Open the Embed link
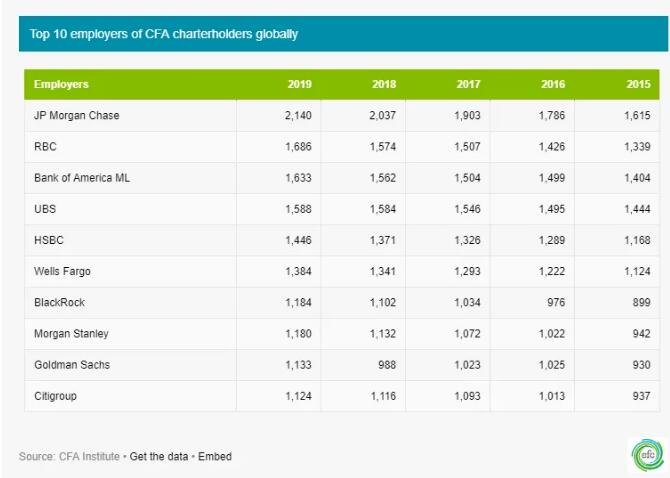The width and height of the screenshot is (670, 478). coord(215,456)
